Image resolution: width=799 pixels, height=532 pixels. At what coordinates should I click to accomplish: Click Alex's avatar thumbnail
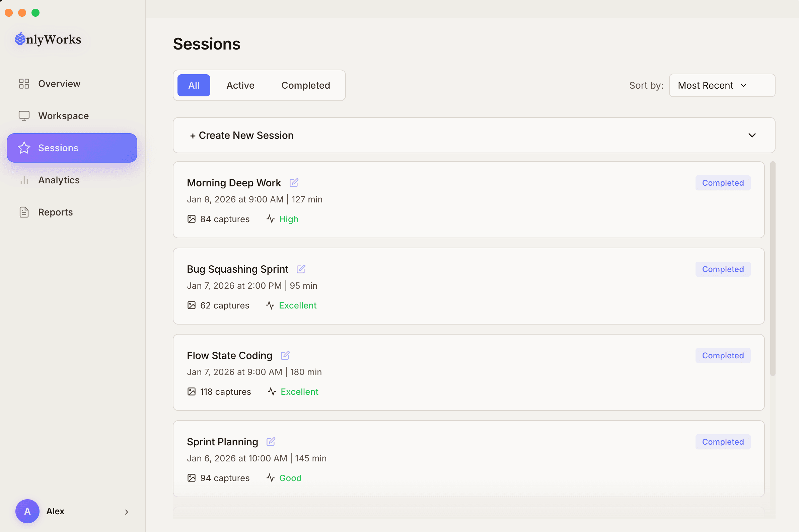point(27,511)
